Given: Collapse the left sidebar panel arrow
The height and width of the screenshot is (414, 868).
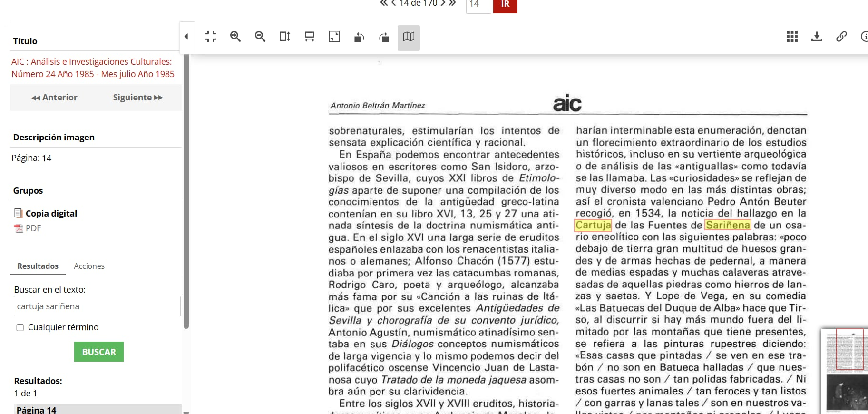Looking at the screenshot, I should (x=186, y=37).
